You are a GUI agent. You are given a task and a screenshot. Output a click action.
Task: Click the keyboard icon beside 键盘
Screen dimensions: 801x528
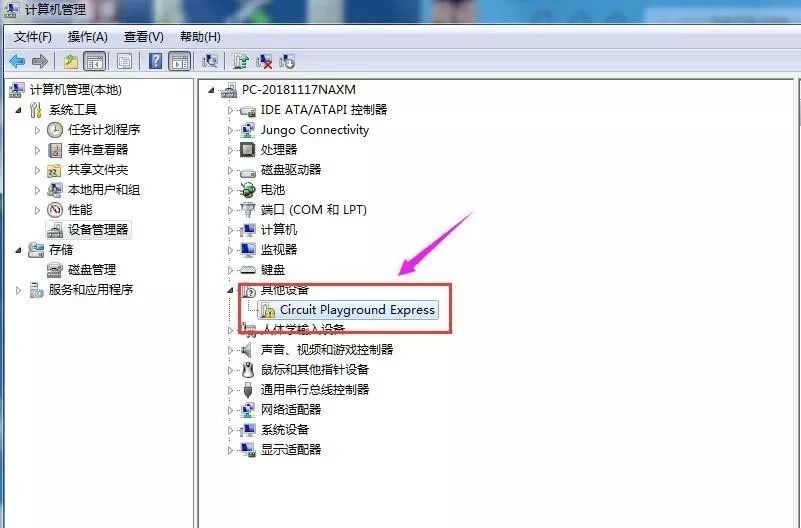(x=247, y=270)
